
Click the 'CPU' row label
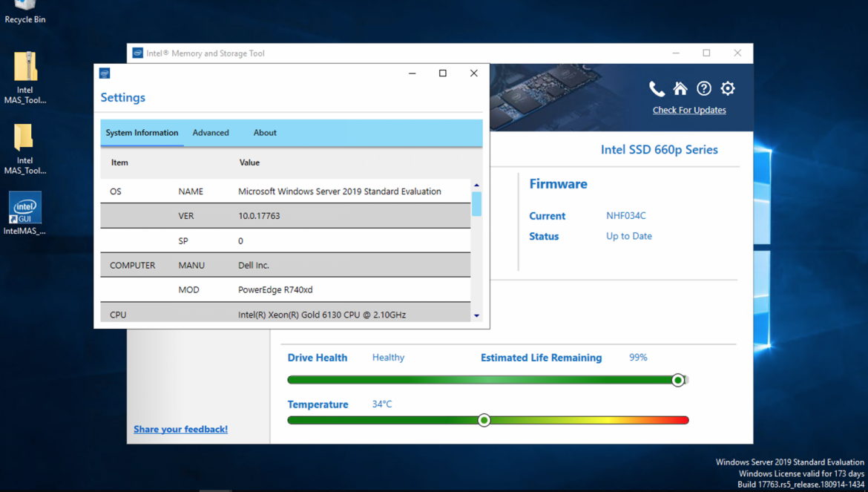click(x=118, y=315)
